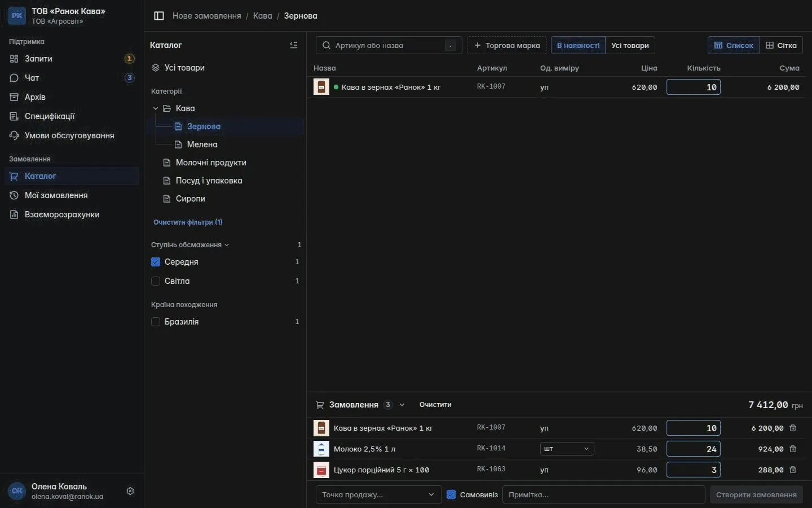Open Взаєморозрахунки page
This screenshot has height=508, width=812.
(72, 214)
